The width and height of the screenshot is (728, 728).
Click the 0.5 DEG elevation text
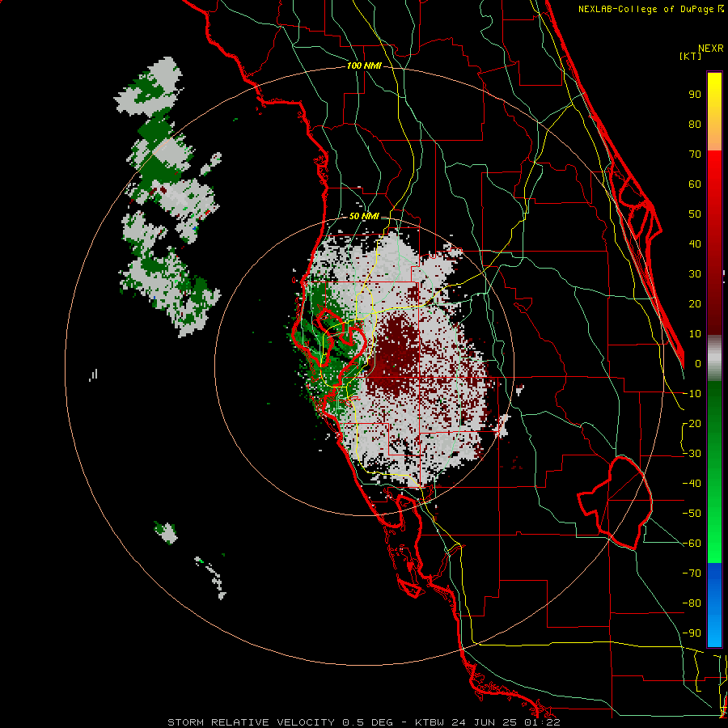368,722
